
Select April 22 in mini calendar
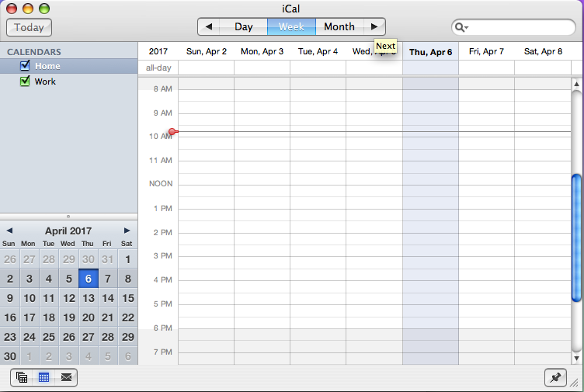127,317
